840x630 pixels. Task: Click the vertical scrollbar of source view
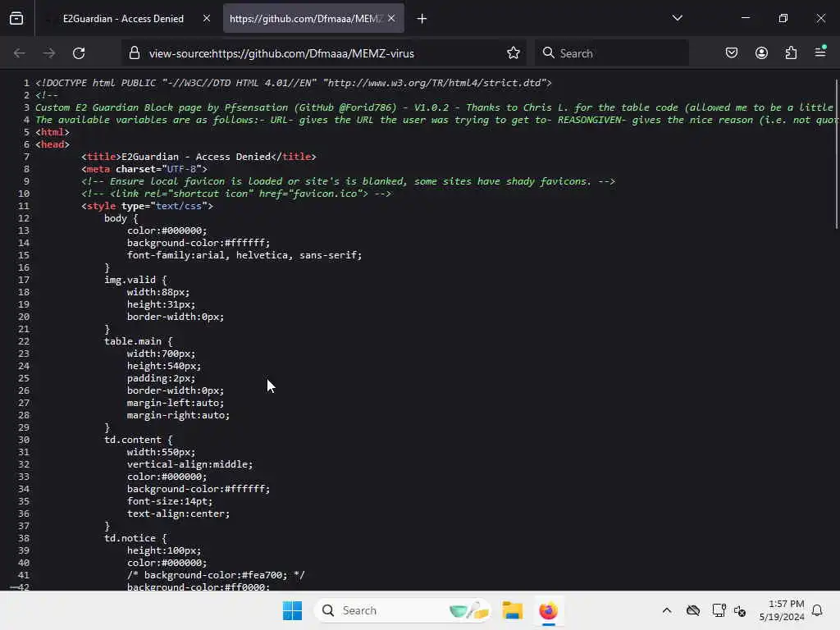click(837, 155)
